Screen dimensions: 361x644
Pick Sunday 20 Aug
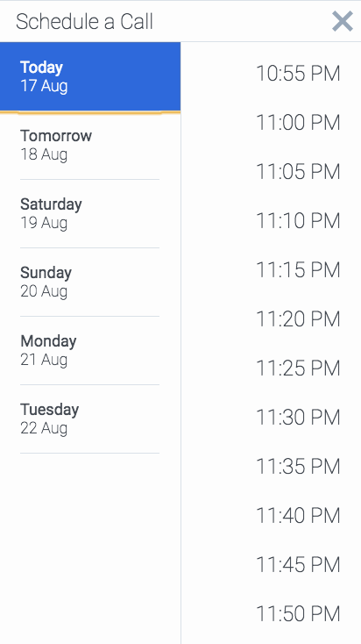pos(90,283)
